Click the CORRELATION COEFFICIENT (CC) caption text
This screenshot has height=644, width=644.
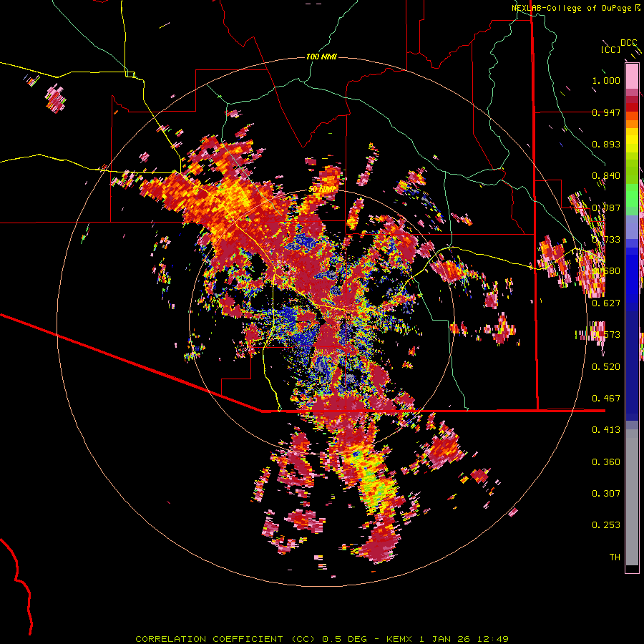[225, 639]
